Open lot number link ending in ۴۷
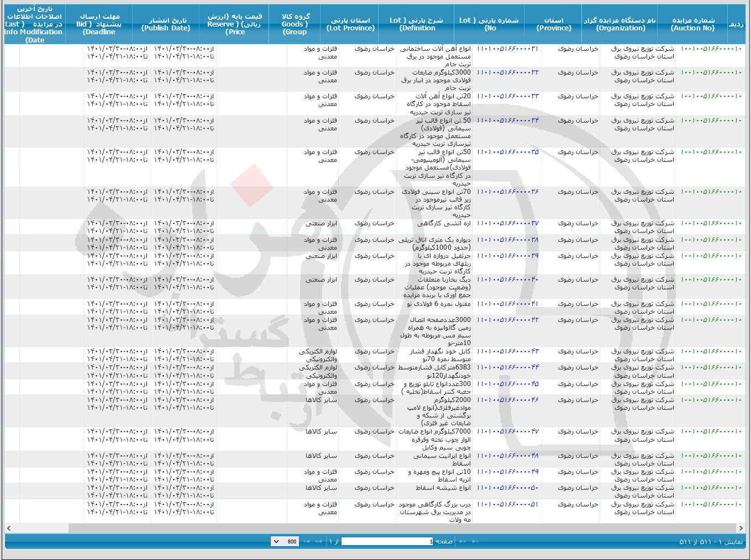This screenshot has width=751, height=560. pyautogui.click(x=507, y=432)
